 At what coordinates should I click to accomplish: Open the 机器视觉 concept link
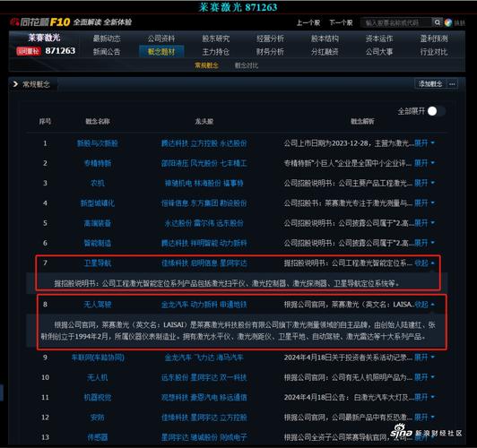click(x=98, y=397)
